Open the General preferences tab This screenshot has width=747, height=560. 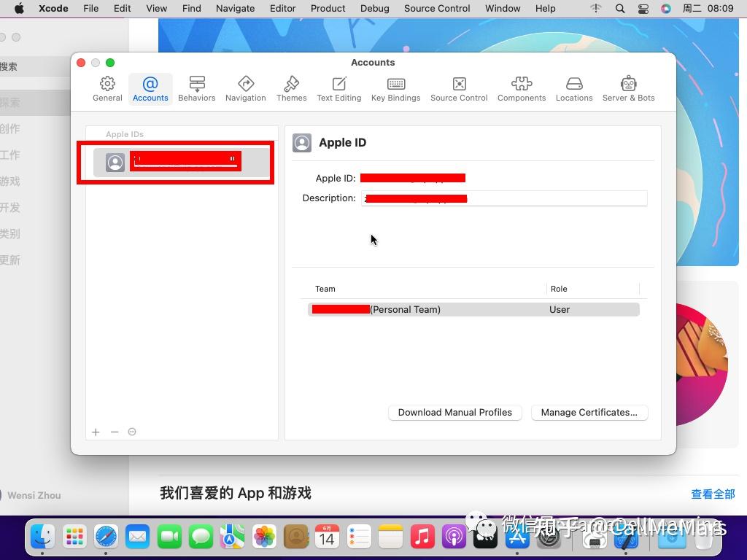[x=107, y=89]
